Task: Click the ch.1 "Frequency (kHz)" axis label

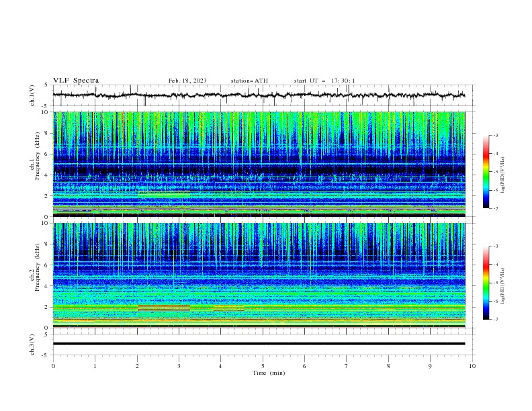Action: click(x=38, y=156)
